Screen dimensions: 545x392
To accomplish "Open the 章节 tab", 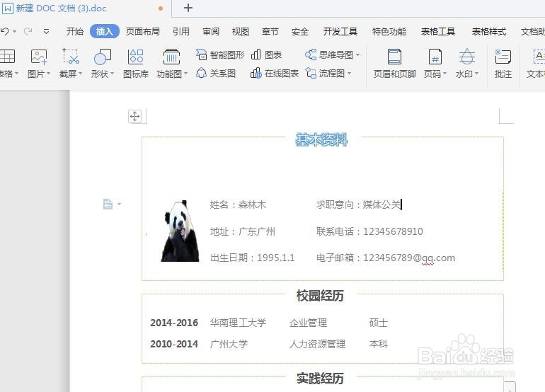I will click(270, 32).
